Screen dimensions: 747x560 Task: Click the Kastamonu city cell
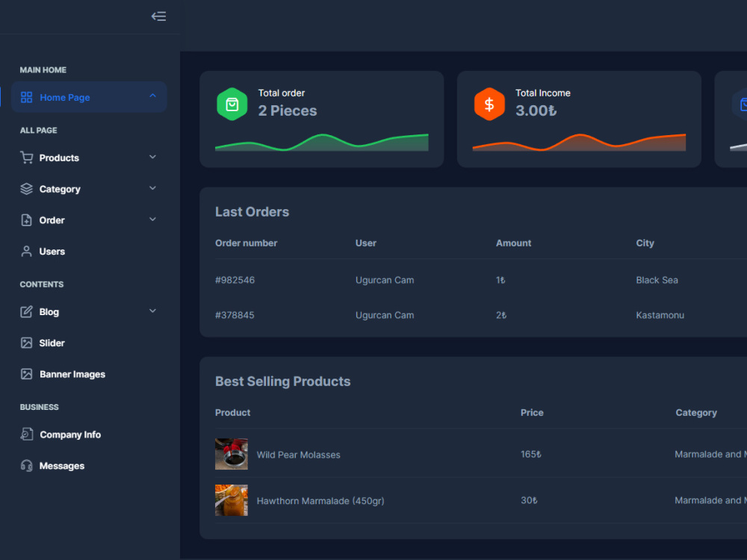[660, 315]
